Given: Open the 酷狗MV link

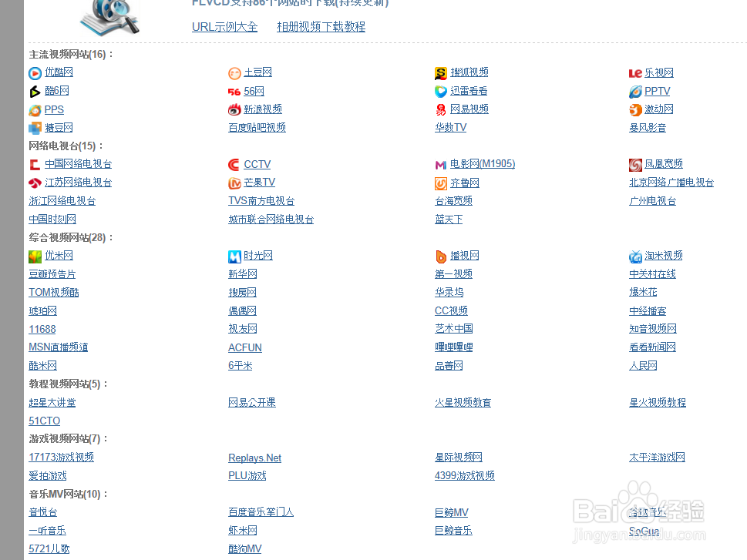Looking at the screenshot, I should pyautogui.click(x=245, y=549).
